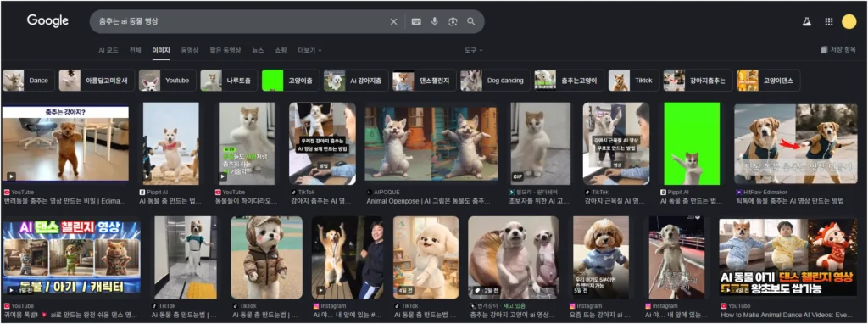The image size is (868, 324).
Task: Open link 강아지 근육질 AI 영...
Action: (x=615, y=200)
